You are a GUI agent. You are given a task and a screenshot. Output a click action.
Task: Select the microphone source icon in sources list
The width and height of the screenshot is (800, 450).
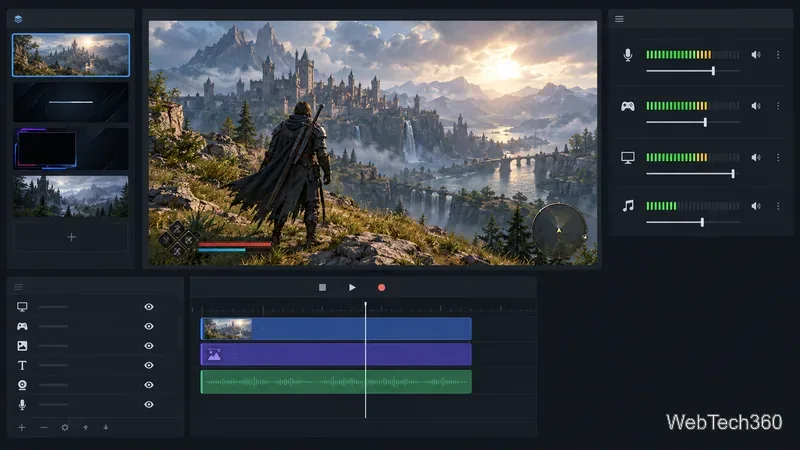click(x=22, y=405)
